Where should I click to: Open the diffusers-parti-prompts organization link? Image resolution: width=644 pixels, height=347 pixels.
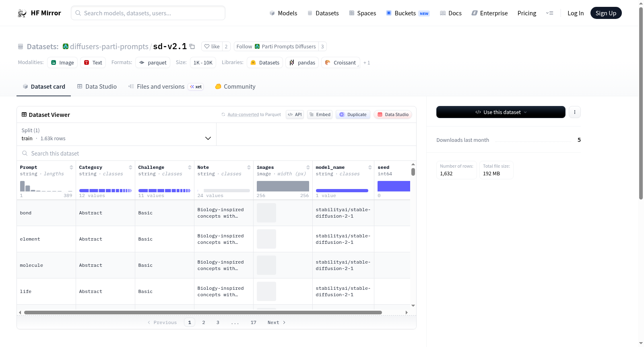109,47
